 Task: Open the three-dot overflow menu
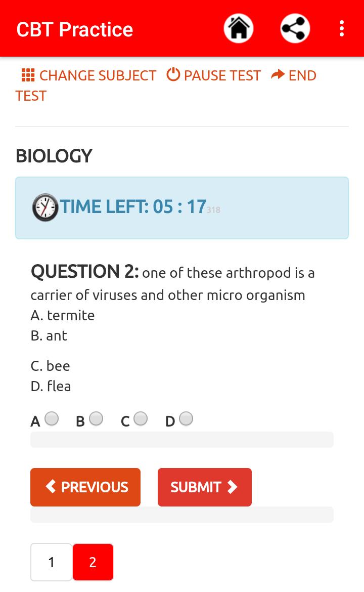(x=342, y=28)
